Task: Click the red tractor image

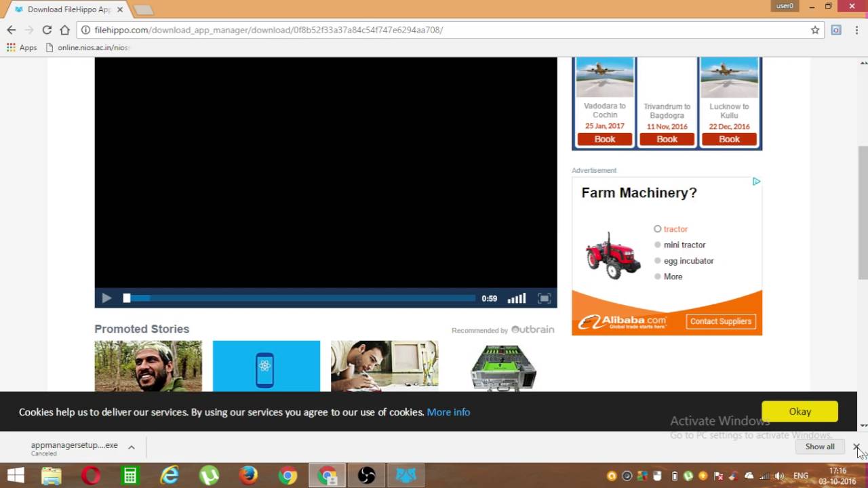Action: click(x=613, y=256)
